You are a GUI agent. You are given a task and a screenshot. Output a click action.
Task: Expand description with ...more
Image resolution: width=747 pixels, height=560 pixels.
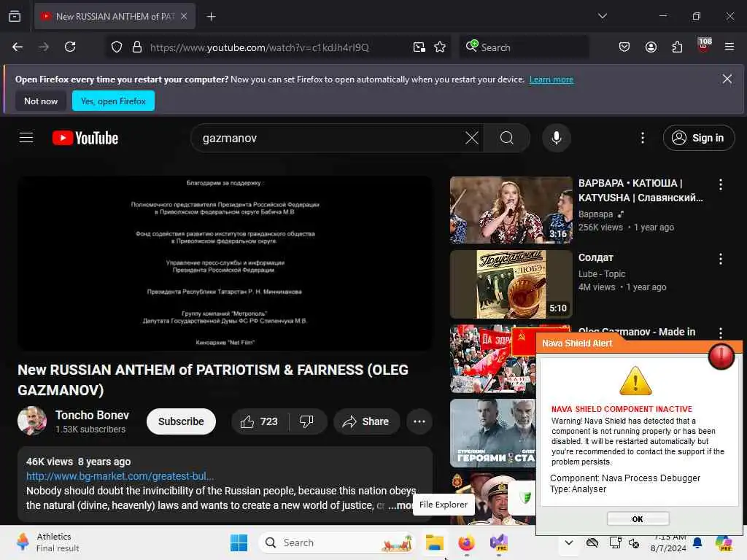(x=399, y=505)
